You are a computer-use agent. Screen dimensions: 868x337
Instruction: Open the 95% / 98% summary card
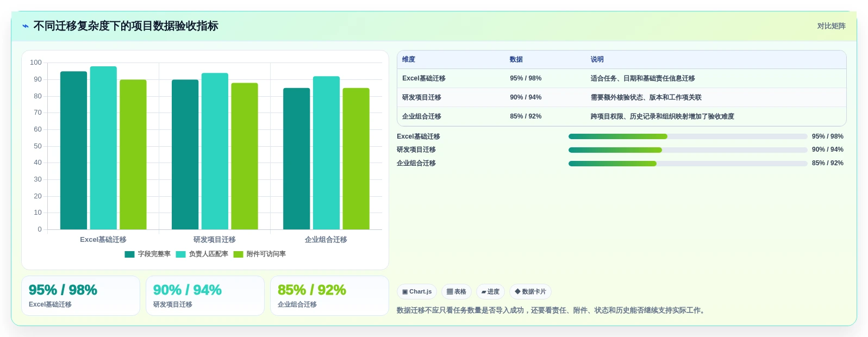click(80, 296)
